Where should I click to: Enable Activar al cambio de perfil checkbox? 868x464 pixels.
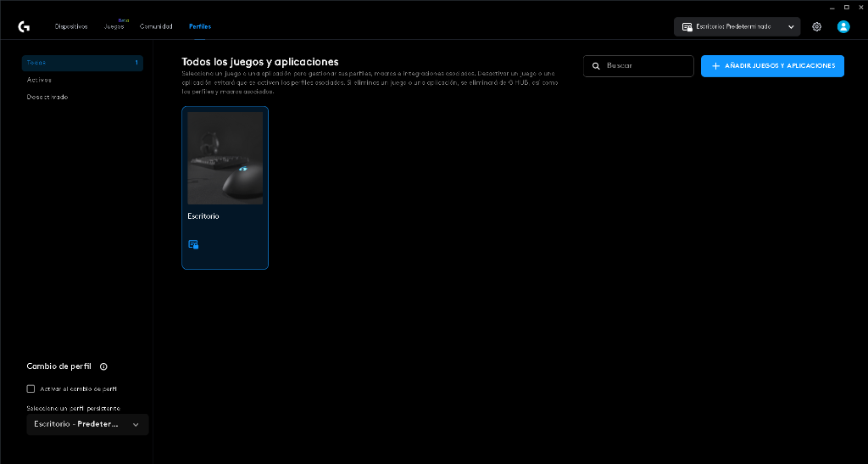click(31, 389)
